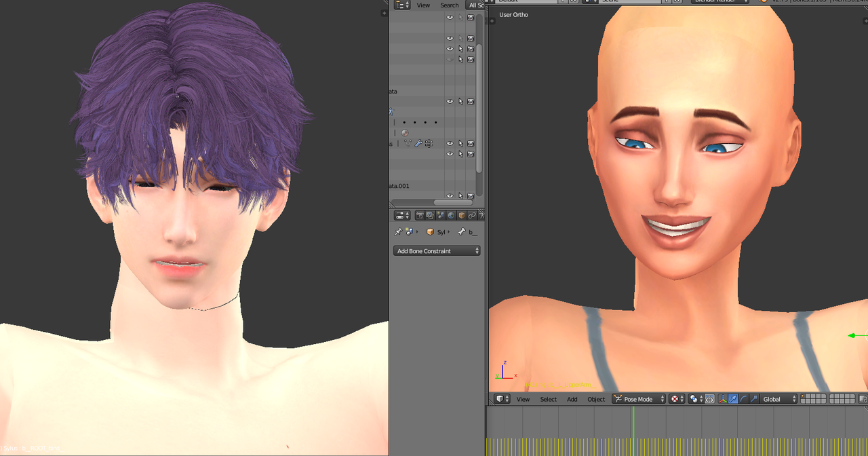
Task: Open the 3D view editor type selector
Action: [x=502, y=399]
